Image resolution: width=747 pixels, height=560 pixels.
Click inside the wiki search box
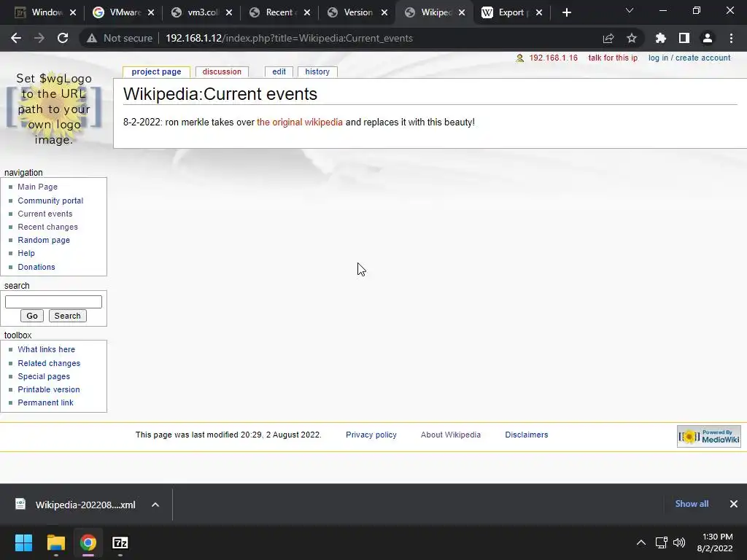53,302
